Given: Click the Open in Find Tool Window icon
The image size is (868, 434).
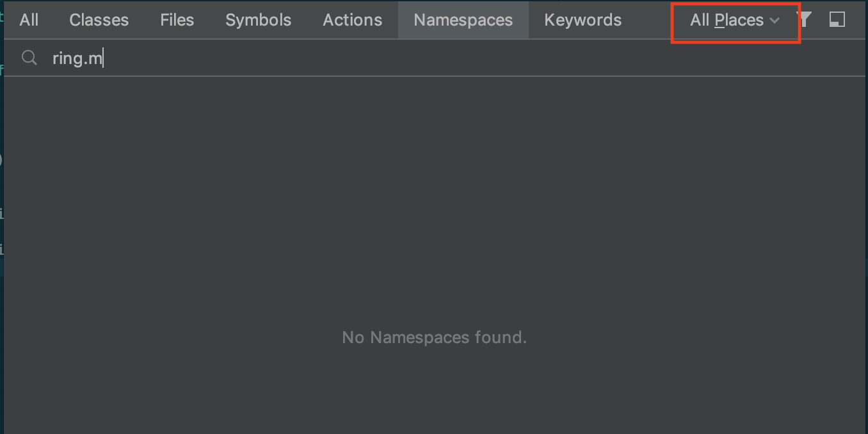Looking at the screenshot, I should pos(837,19).
